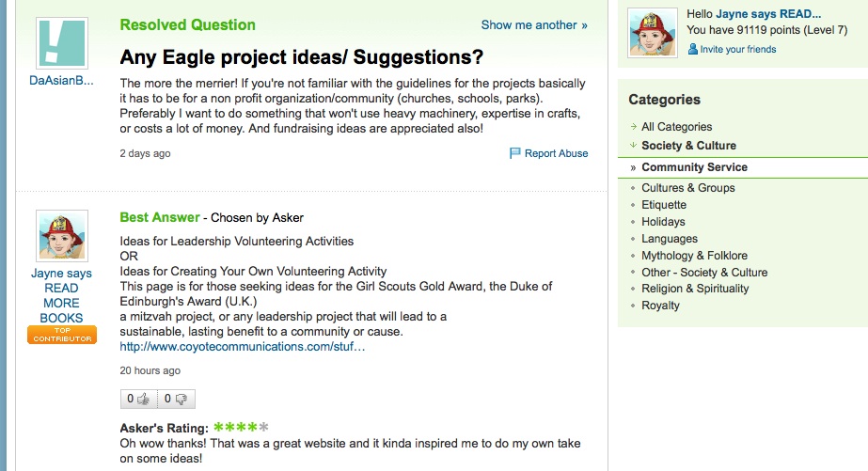The height and width of the screenshot is (471, 868).
Task: Click DaAsianB's exclamation avatar icon
Action: [62, 43]
